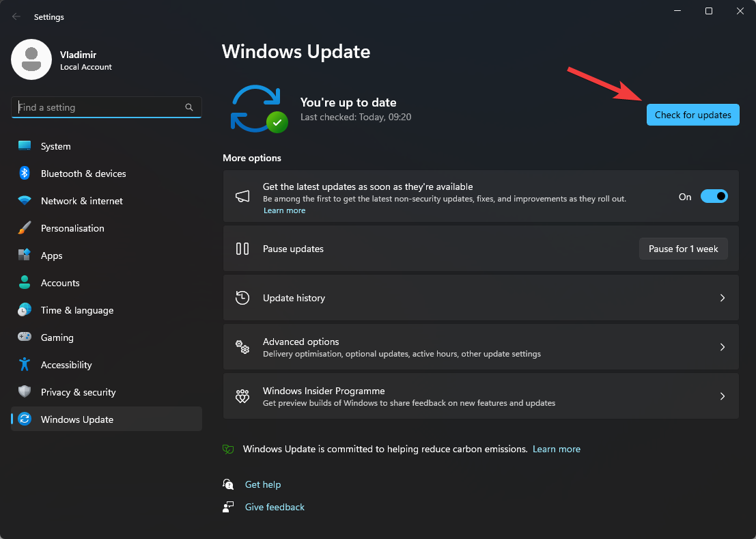Viewport: 756px width, 539px height.
Task: Click the Update history clock icon
Action: [x=242, y=298]
